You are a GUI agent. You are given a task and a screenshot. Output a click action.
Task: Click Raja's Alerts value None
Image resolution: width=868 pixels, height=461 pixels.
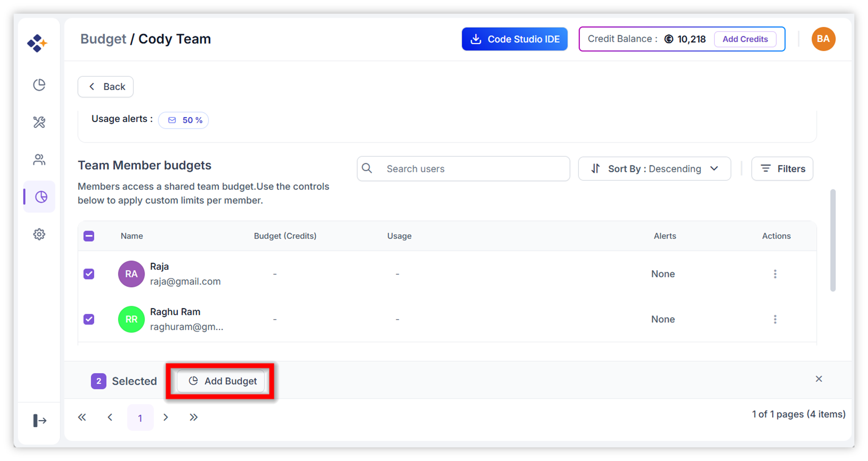[663, 274]
